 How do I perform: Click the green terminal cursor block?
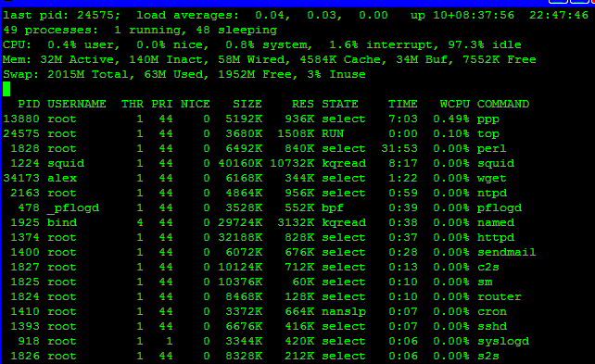(x=6, y=89)
